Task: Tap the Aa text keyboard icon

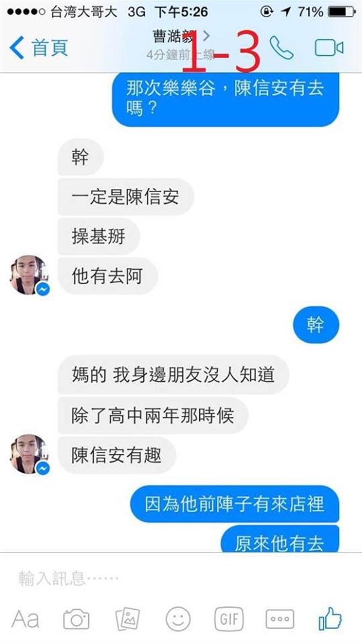Action: click(x=25, y=619)
